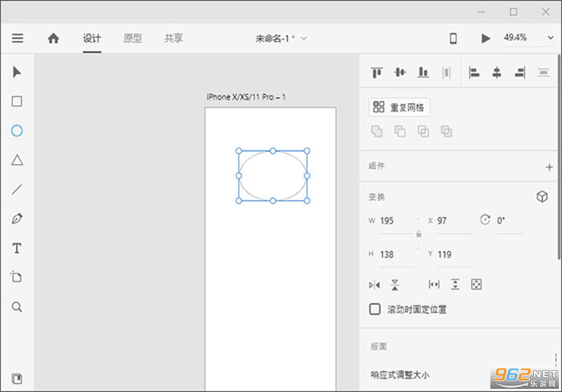The image size is (562, 392).
Task: Select the Artboard tool
Action: point(16,276)
